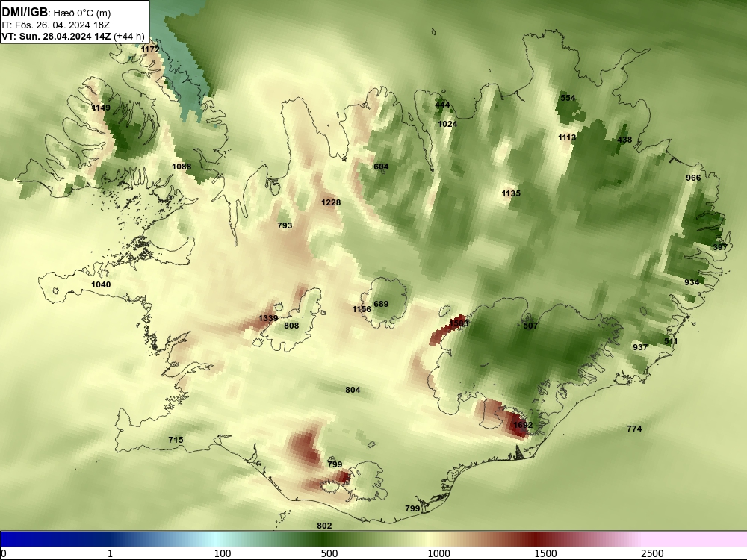Screen dimensions: 747x560
Task: Click the 689 value inside Hofsjökull outline
Action: tap(381, 304)
